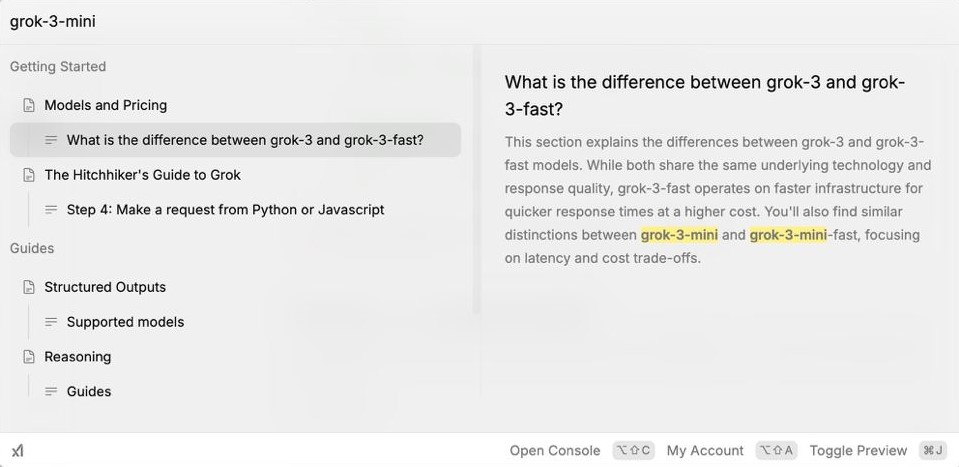Click My Account in footer
The width and height of the screenshot is (959, 467).
coord(705,450)
